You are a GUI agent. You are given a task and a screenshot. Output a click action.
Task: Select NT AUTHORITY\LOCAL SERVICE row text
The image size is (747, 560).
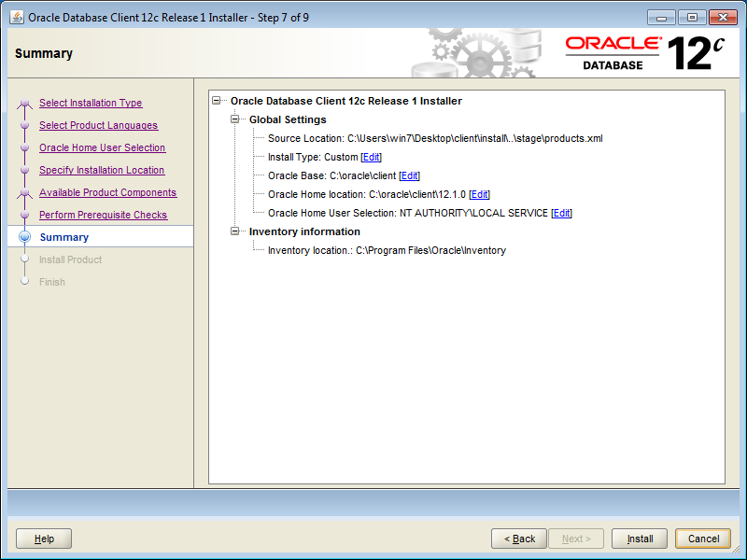[408, 213]
